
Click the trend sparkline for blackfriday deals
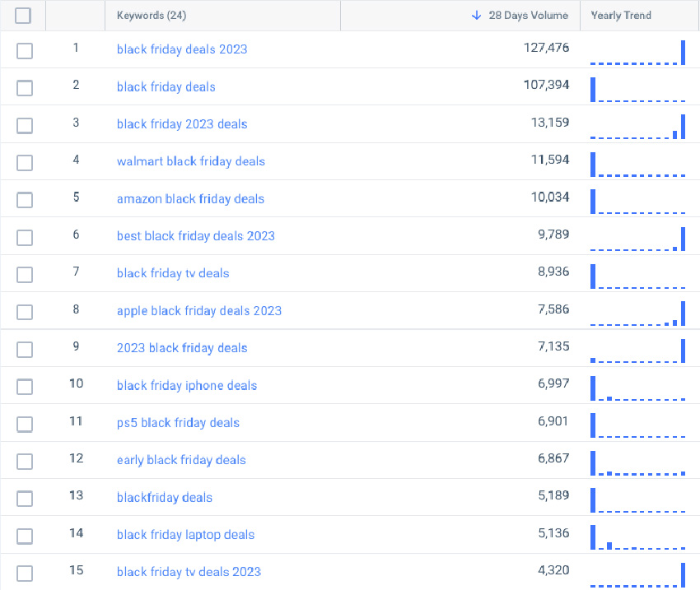pyautogui.click(x=638, y=499)
